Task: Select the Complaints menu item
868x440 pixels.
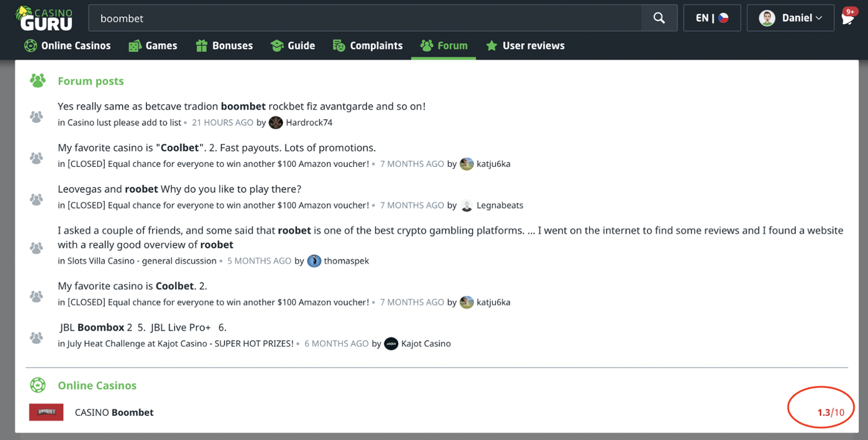Action: (368, 46)
